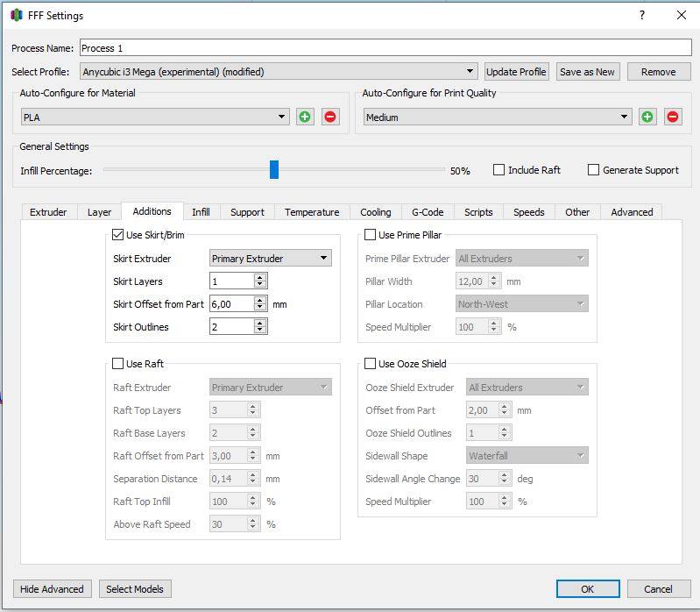Increase Skirt Layers with up arrow
Image resolution: width=700 pixels, height=612 pixels.
pyautogui.click(x=260, y=277)
